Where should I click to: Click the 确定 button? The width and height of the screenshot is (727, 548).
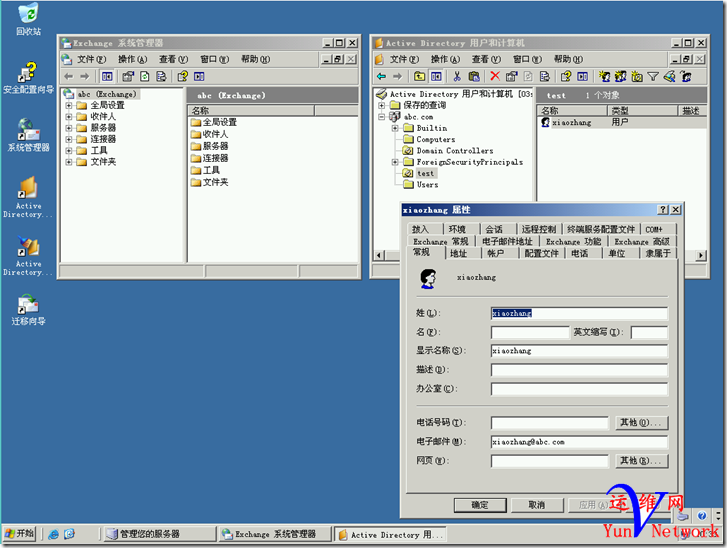pyautogui.click(x=480, y=505)
